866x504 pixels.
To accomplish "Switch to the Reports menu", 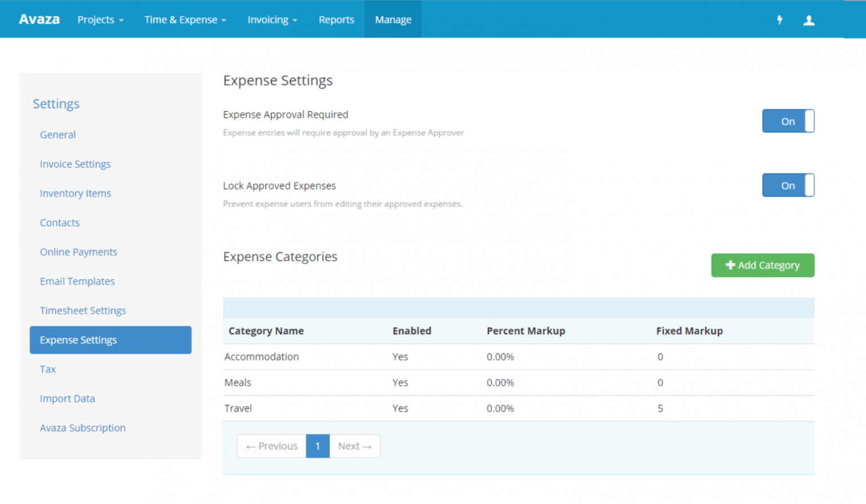I will point(337,20).
